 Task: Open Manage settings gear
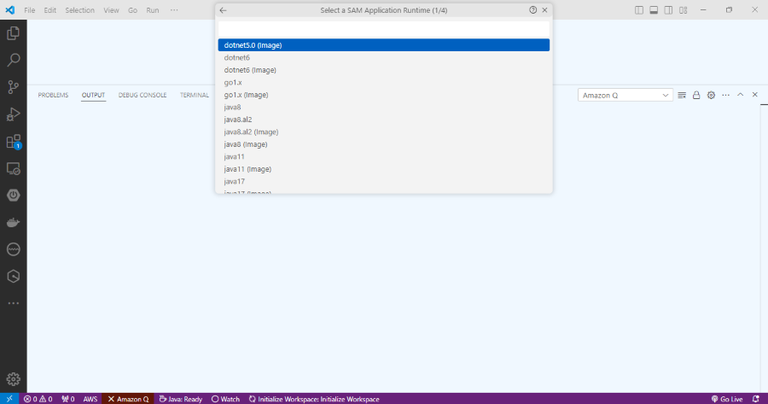pyautogui.click(x=13, y=379)
